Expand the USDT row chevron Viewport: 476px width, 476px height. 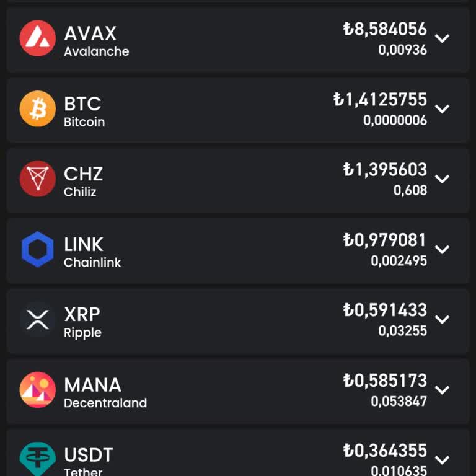442,460
